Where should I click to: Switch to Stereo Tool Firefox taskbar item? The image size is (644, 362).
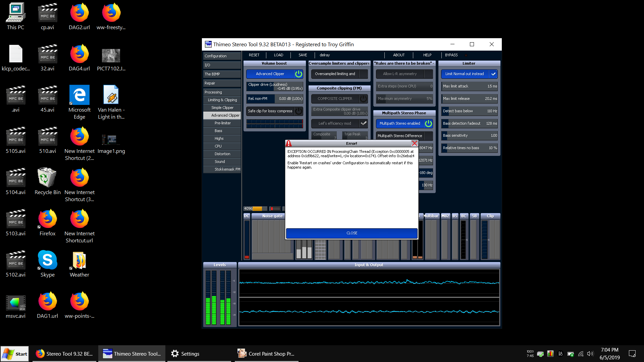click(64, 354)
